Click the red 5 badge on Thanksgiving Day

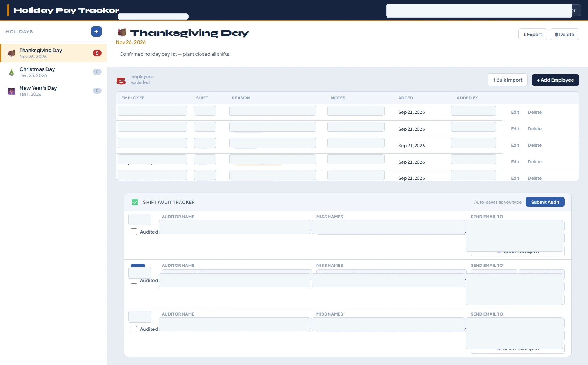pyautogui.click(x=97, y=53)
